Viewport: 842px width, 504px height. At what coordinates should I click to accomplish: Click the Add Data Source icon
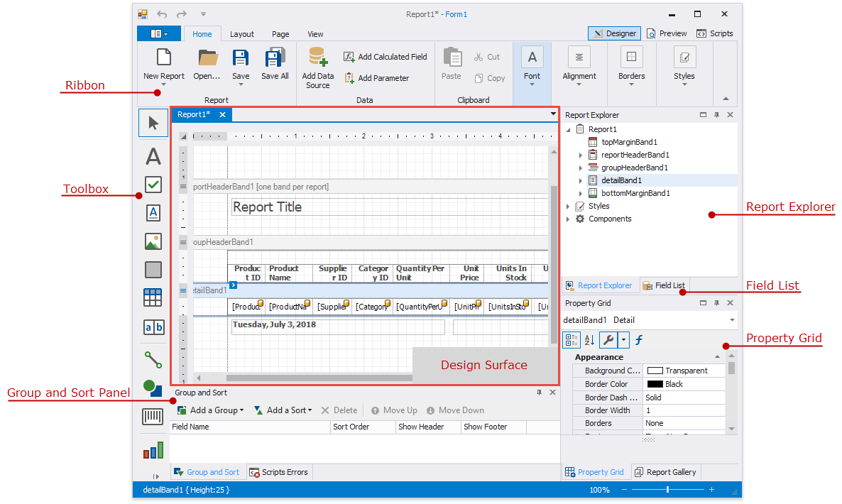(317, 58)
